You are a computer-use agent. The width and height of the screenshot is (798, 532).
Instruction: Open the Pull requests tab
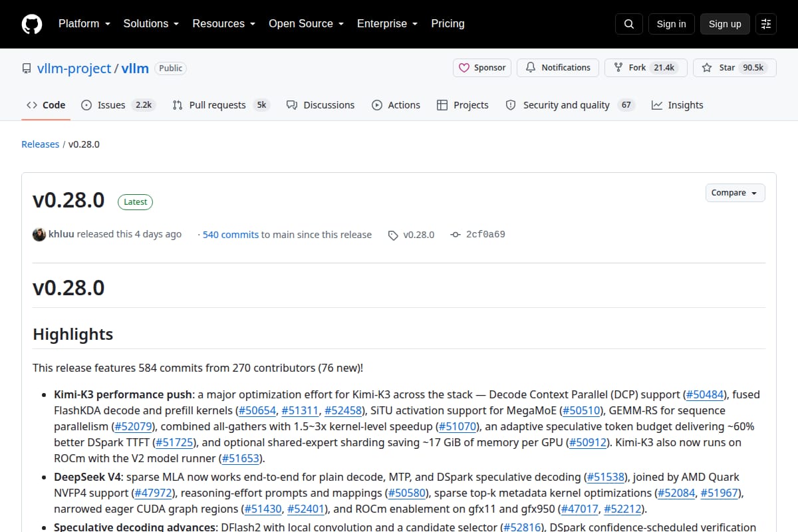221,105
